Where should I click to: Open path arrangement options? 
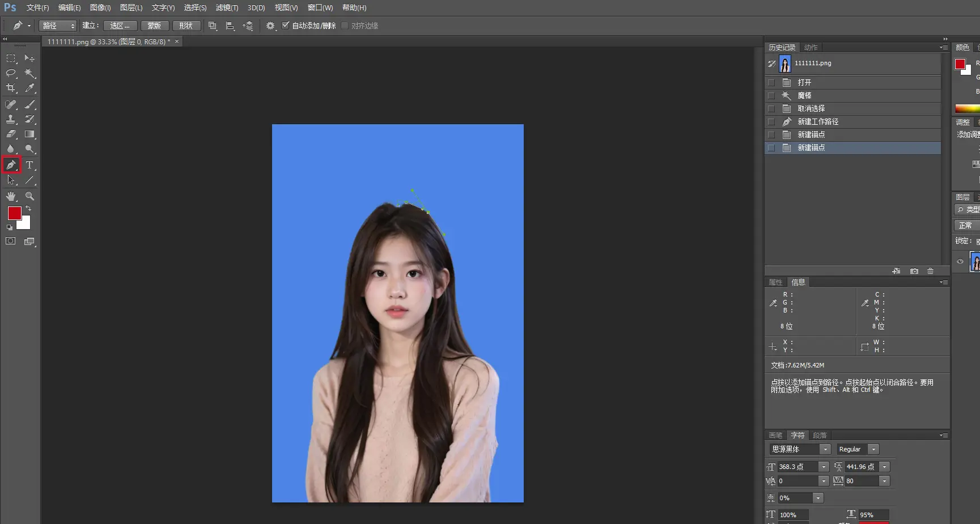(248, 26)
